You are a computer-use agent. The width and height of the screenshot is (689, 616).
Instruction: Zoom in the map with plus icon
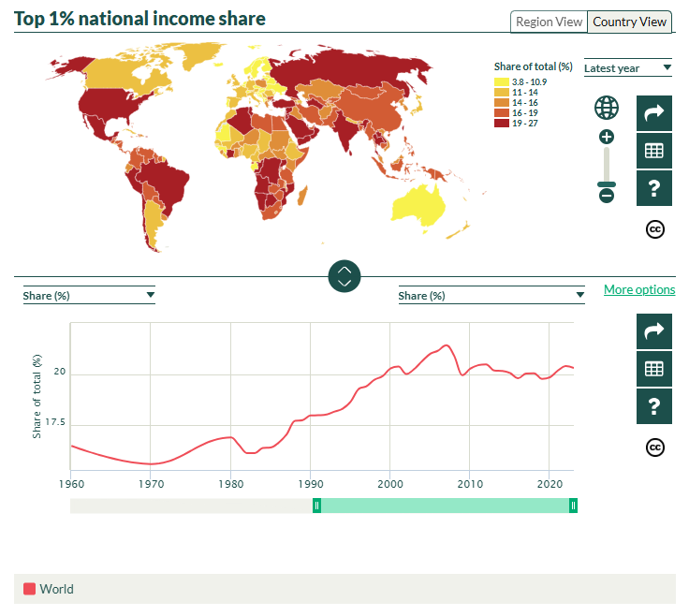coord(607,137)
